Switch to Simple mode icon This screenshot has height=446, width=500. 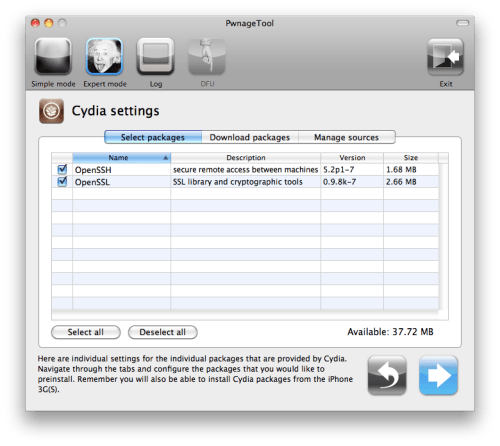[53, 56]
